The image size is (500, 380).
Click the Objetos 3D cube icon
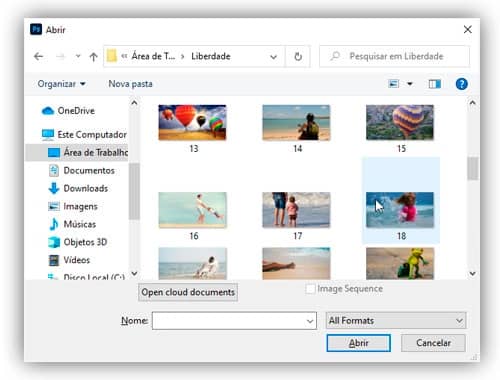click(x=54, y=242)
